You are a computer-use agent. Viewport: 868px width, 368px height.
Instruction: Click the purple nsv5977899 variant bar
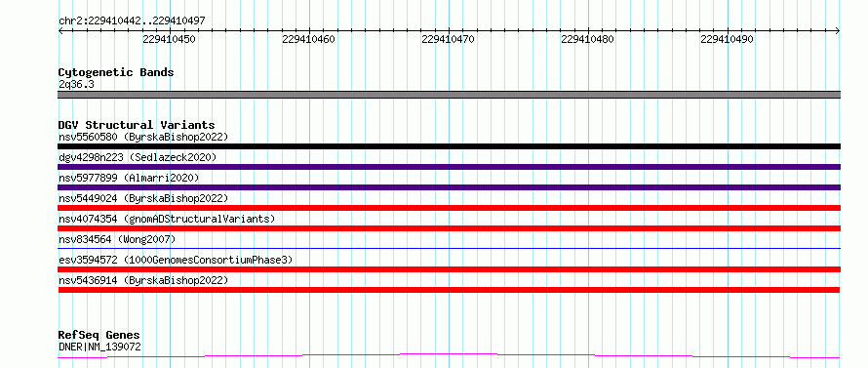449,187
